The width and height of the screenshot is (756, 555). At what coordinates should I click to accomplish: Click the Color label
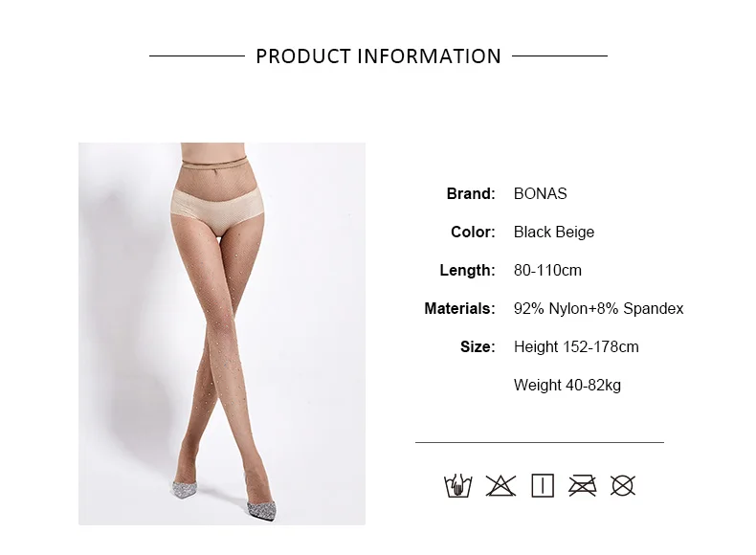coord(473,232)
